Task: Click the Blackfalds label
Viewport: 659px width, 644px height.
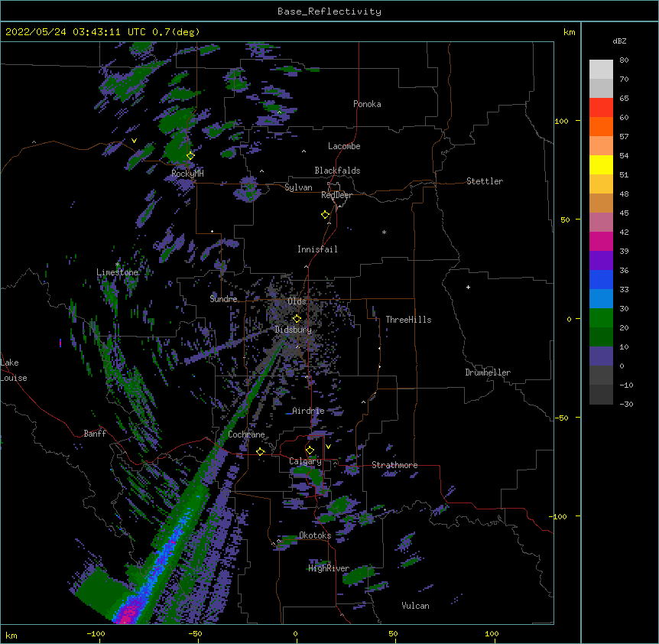Action: [337, 171]
